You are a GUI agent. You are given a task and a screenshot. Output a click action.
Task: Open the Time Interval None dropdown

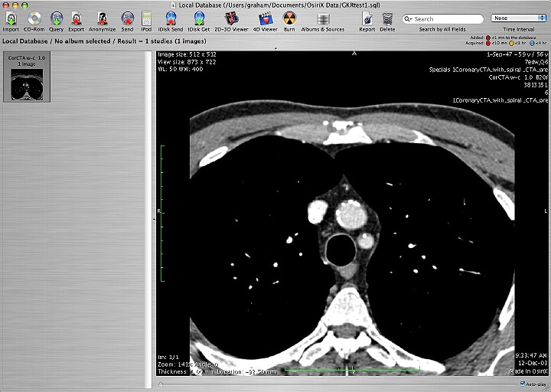click(x=518, y=18)
